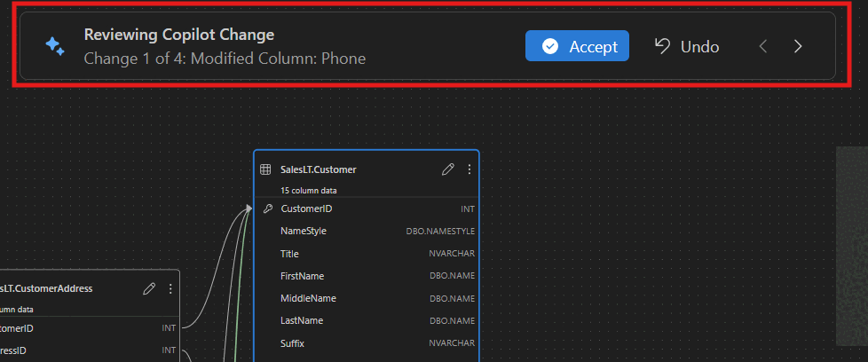Click the Undo arrow icon

coord(662,46)
